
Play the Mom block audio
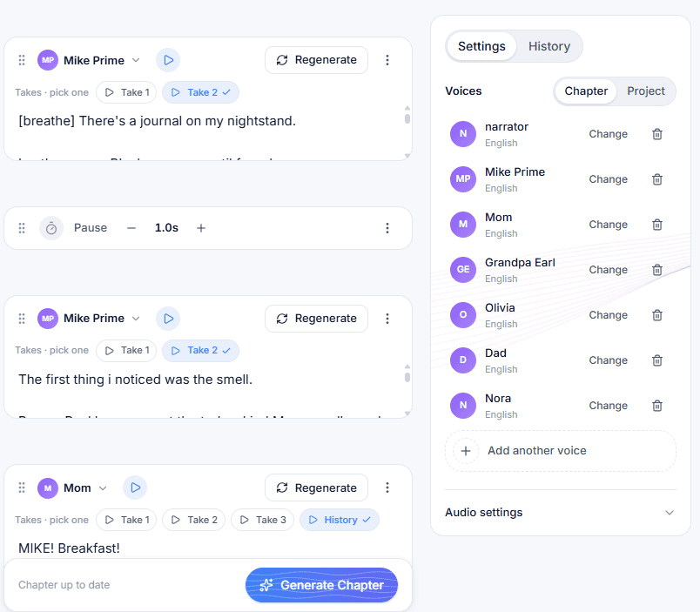point(135,488)
